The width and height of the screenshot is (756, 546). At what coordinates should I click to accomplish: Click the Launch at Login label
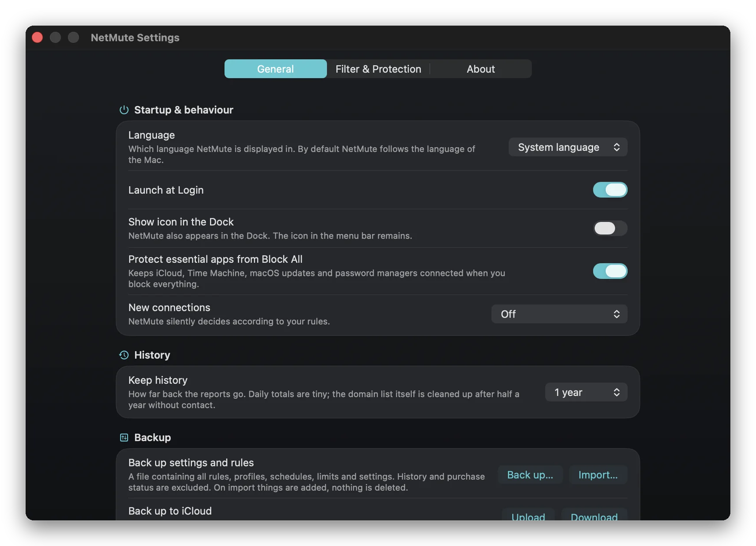pos(166,190)
